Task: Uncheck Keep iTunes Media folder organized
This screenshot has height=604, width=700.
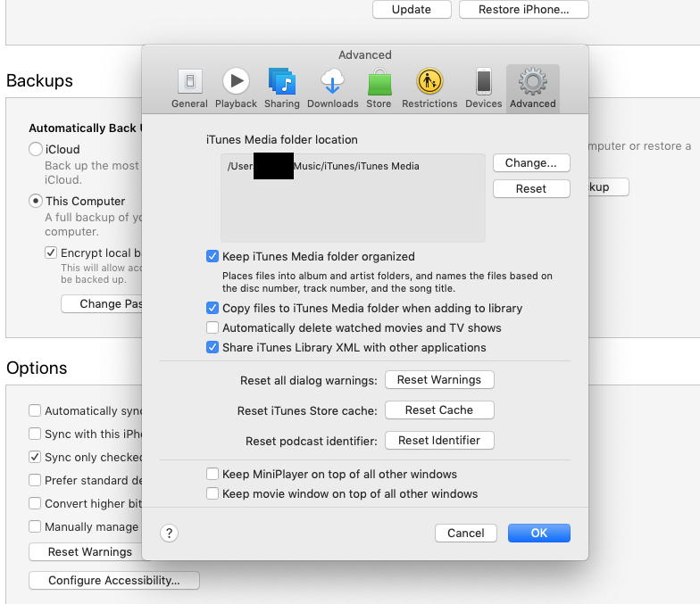Action: (x=212, y=257)
